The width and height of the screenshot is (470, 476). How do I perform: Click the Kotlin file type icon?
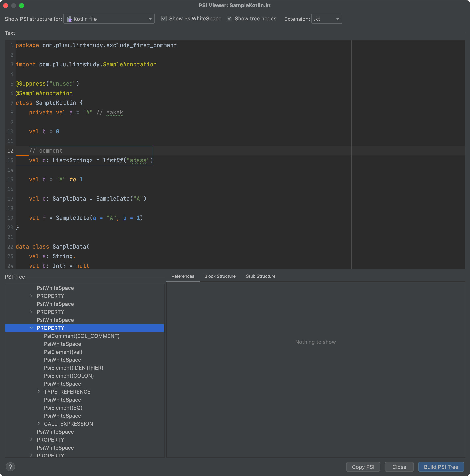tap(69, 19)
